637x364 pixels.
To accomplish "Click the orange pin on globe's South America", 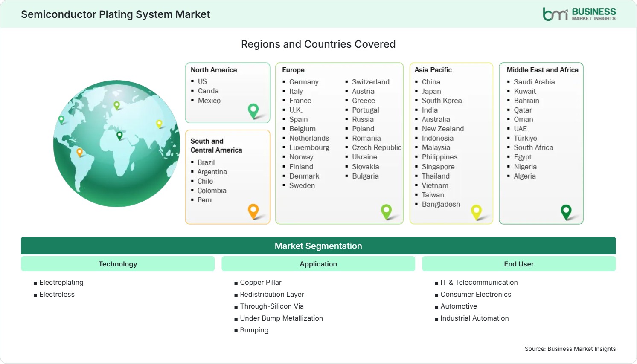I will [79, 152].
